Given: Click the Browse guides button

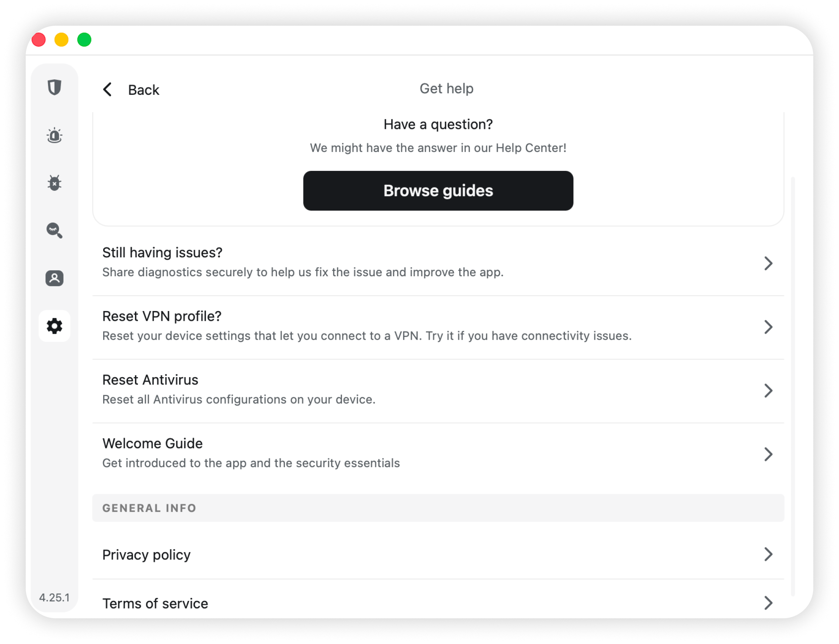Looking at the screenshot, I should click(x=438, y=190).
